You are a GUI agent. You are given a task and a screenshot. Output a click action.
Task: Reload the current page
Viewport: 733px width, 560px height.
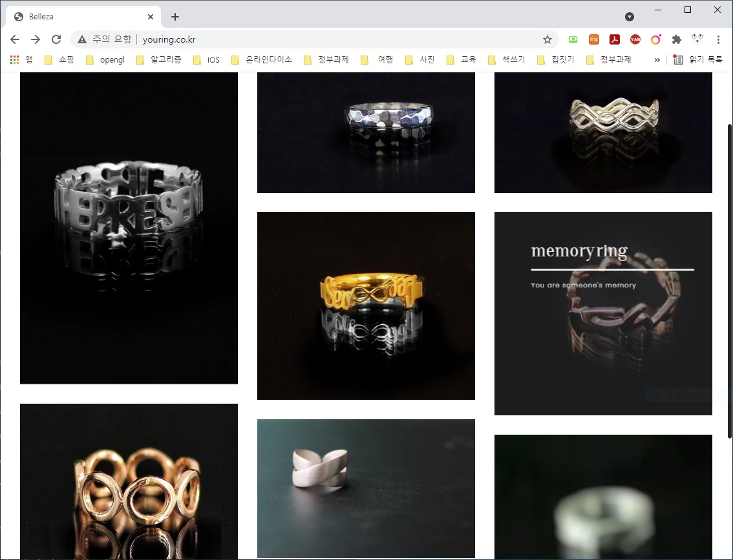tap(56, 39)
